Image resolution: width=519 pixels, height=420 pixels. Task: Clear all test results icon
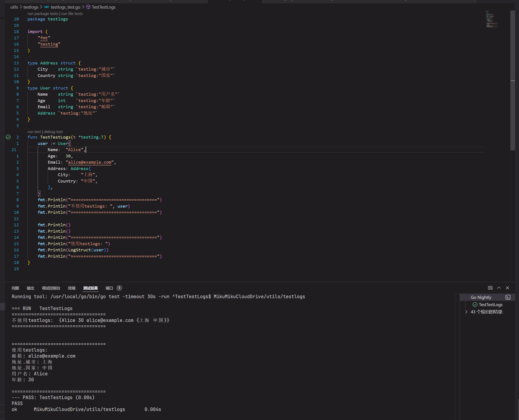click(490, 288)
